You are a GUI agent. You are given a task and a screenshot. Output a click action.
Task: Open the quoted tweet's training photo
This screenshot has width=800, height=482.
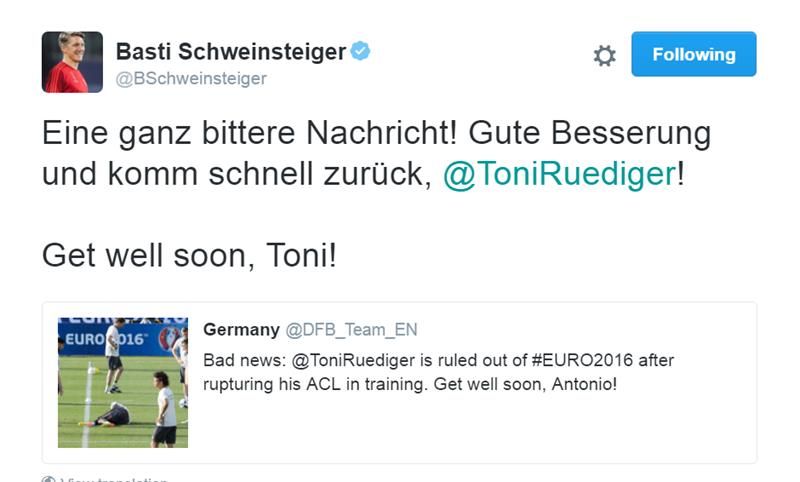point(123,382)
